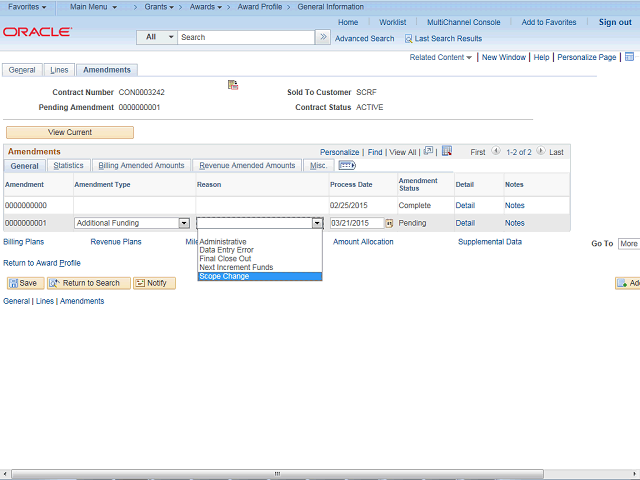
Task: Click the page layout icon beside Personalize Page
Action: click(629, 57)
